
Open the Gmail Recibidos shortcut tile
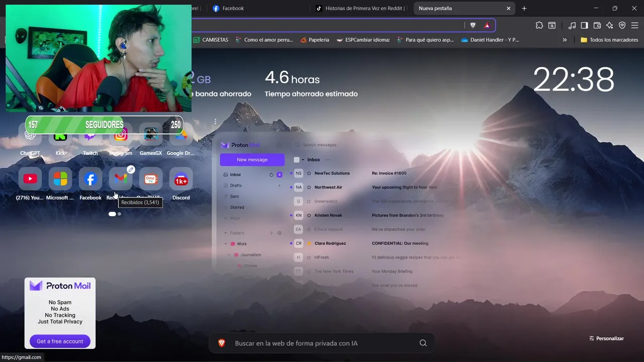[x=121, y=179]
